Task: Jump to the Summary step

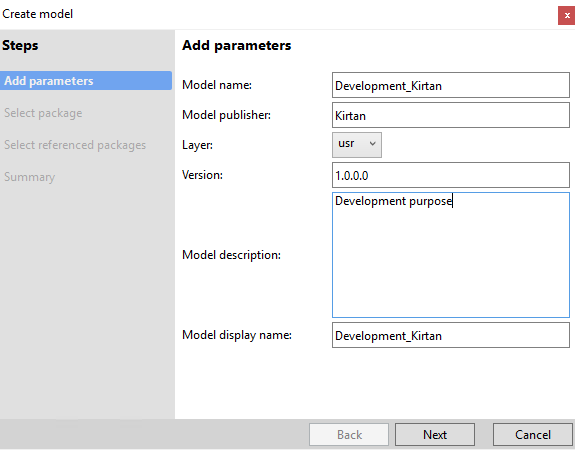Action: pyautogui.click(x=30, y=177)
